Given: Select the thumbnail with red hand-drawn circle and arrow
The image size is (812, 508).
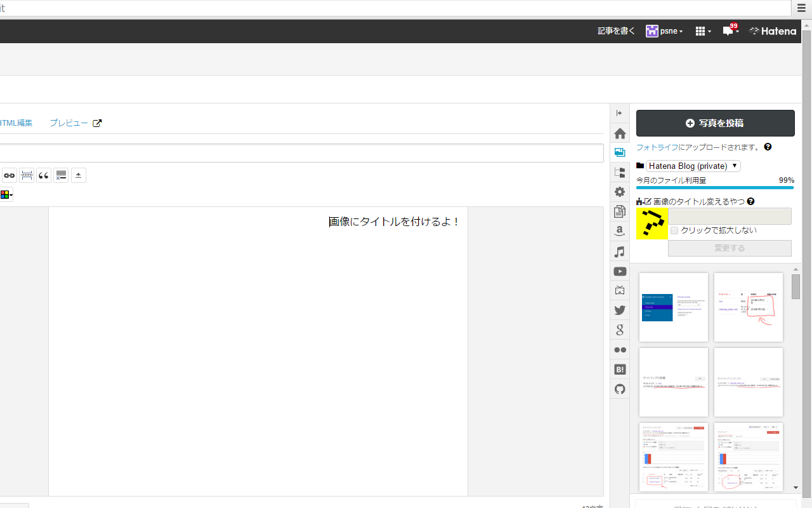Looking at the screenshot, I should point(749,307).
